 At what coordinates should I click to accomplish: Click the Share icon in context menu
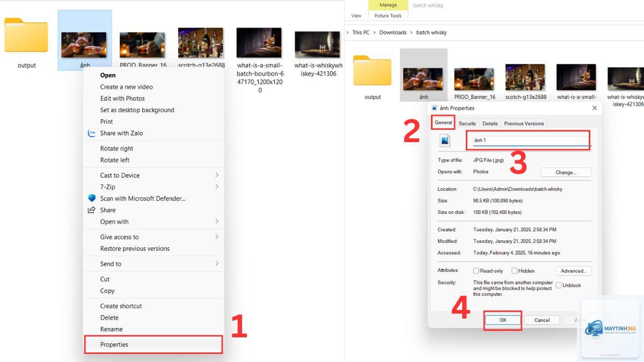pyautogui.click(x=92, y=210)
